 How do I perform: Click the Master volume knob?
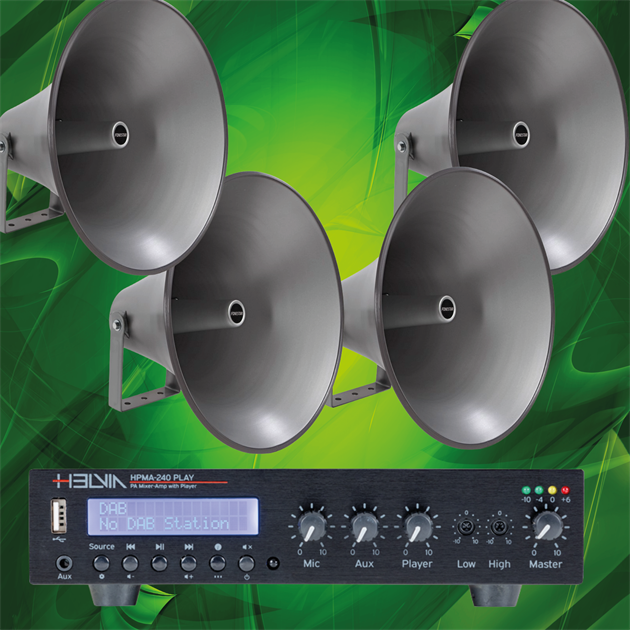click(546, 525)
